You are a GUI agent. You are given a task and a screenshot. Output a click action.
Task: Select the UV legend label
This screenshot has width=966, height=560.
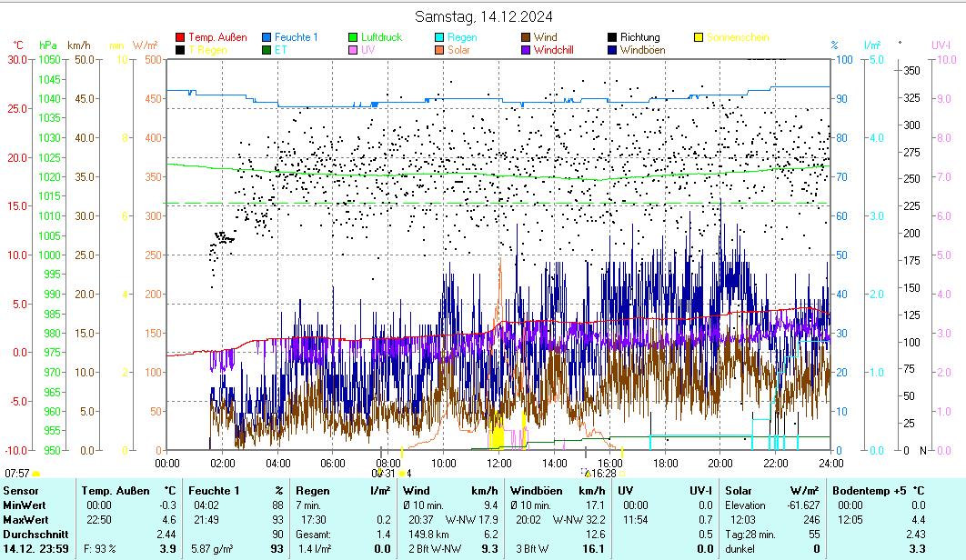coord(367,50)
